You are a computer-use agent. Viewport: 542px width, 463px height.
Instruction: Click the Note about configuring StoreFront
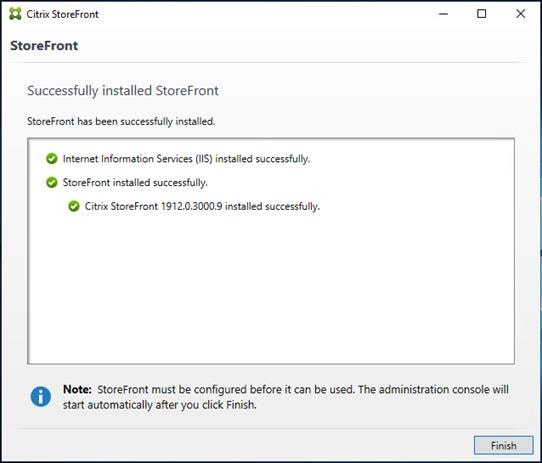coord(286,397)
